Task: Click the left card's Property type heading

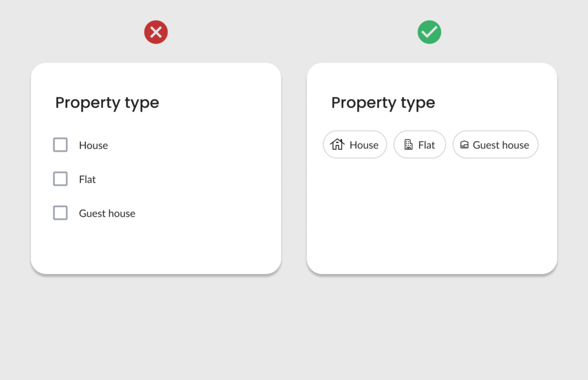Action: click(107, 103)
